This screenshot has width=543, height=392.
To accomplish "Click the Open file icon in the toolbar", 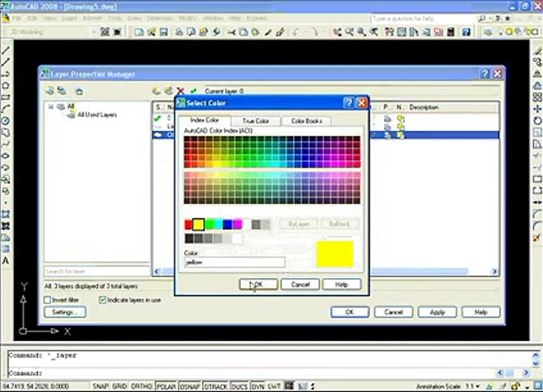I will 151,32.
